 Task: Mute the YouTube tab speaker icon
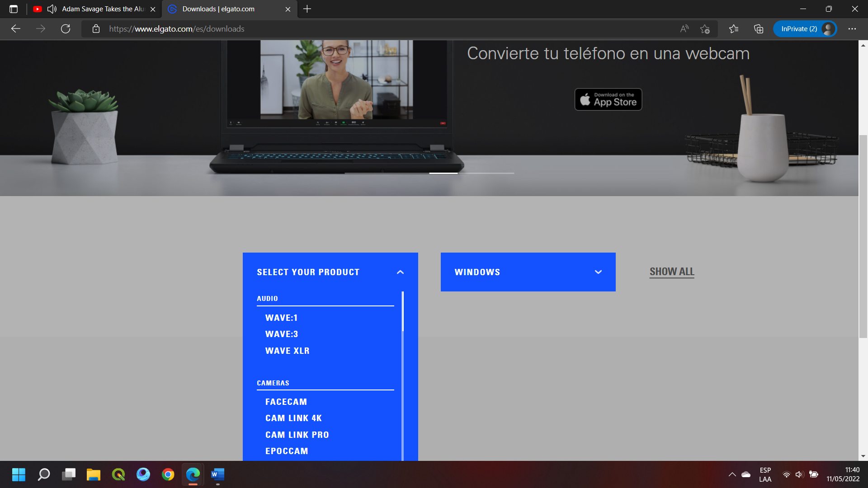point(52,9)
